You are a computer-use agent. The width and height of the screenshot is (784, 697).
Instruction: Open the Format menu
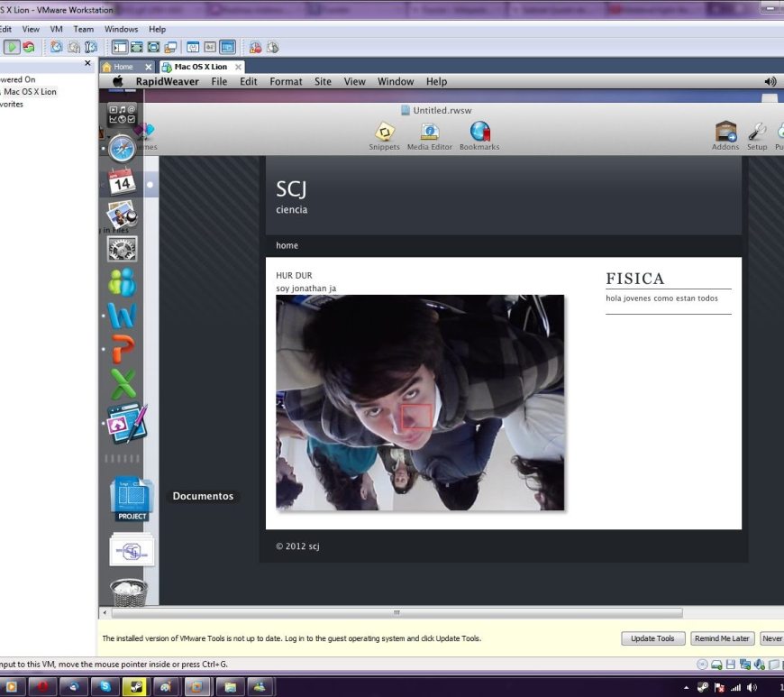coord(286,81)
